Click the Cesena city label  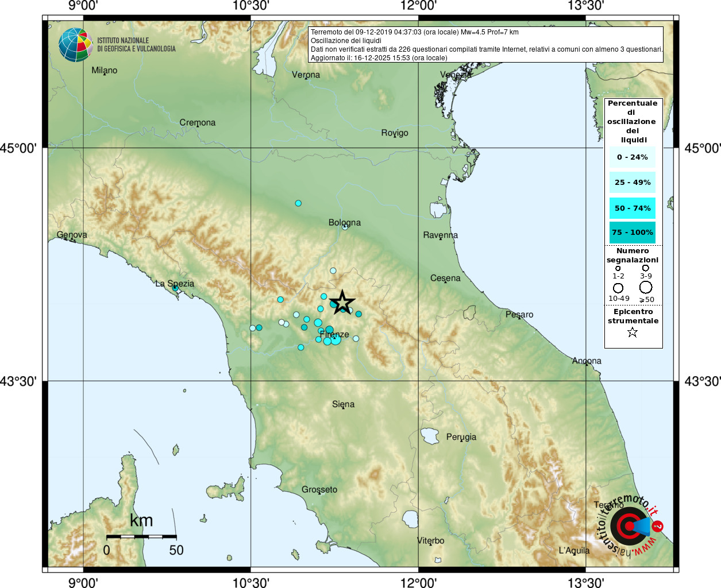click(x=445, y=278)
